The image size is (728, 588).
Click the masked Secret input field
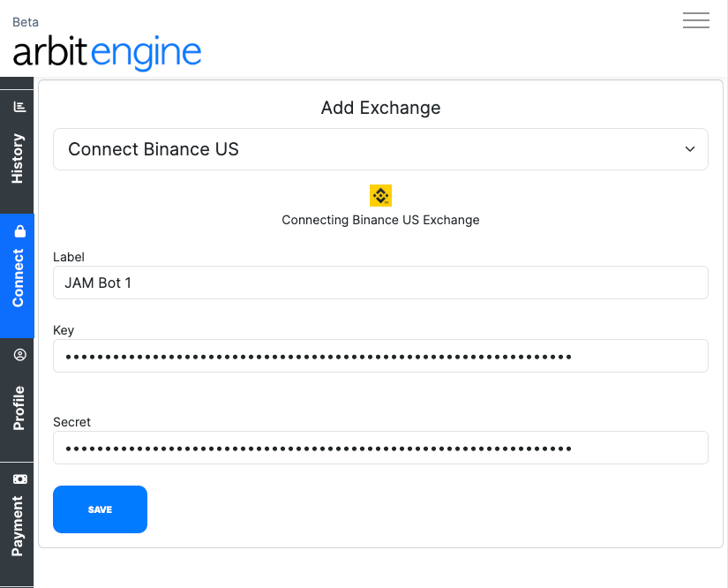pyautogui.click(x=380, y=448)
